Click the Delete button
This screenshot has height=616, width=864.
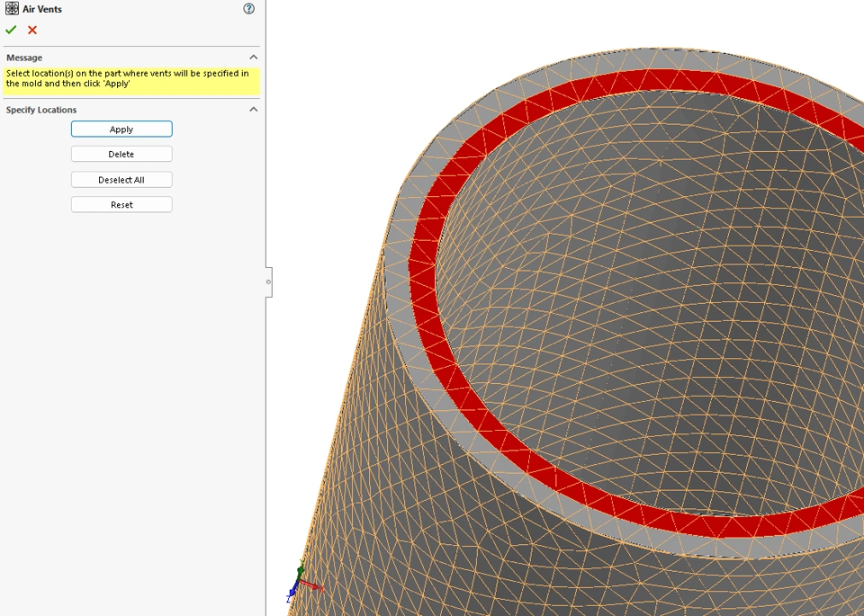click(x=121, y=154)
